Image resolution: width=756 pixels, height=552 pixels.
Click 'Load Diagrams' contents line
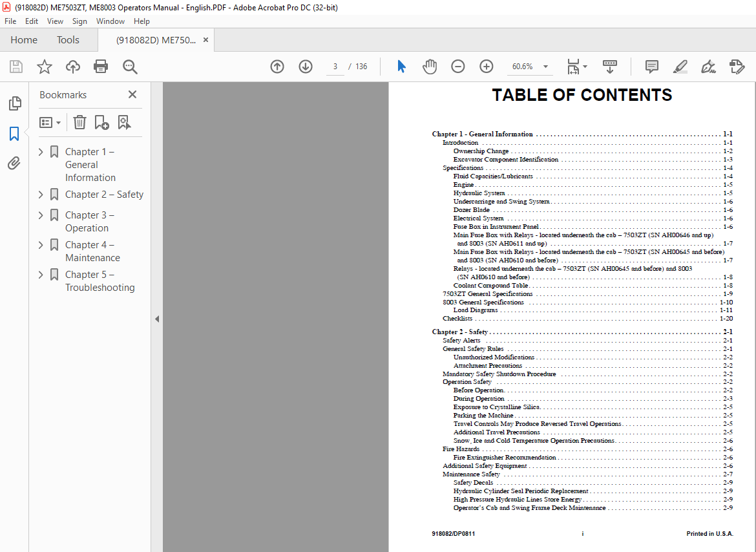593,310
